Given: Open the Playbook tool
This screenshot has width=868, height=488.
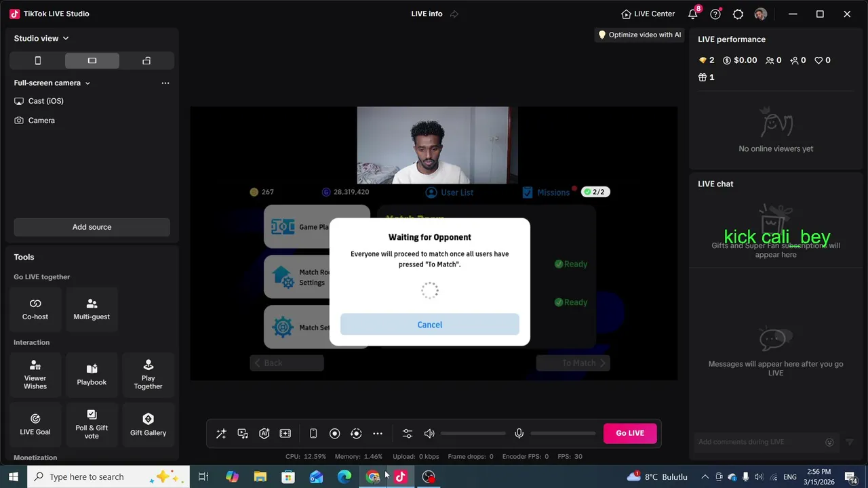Looking at the screenshot, I should coord(92,374).
